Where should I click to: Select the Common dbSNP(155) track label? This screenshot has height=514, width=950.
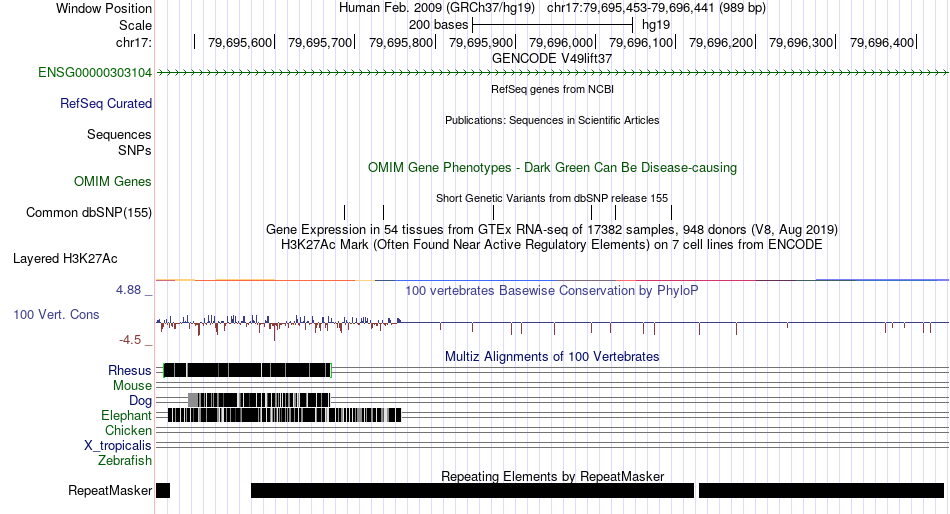click(89, 213)
